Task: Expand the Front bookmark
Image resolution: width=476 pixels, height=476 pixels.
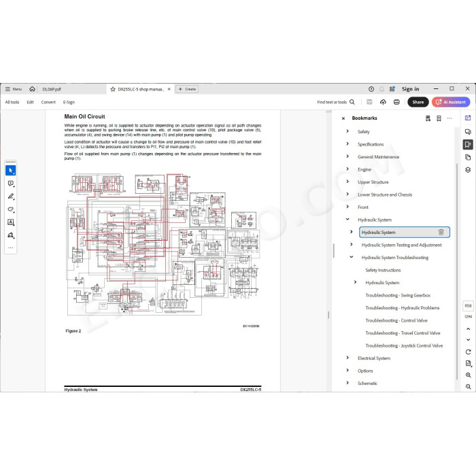Action: tap(347, 207)
